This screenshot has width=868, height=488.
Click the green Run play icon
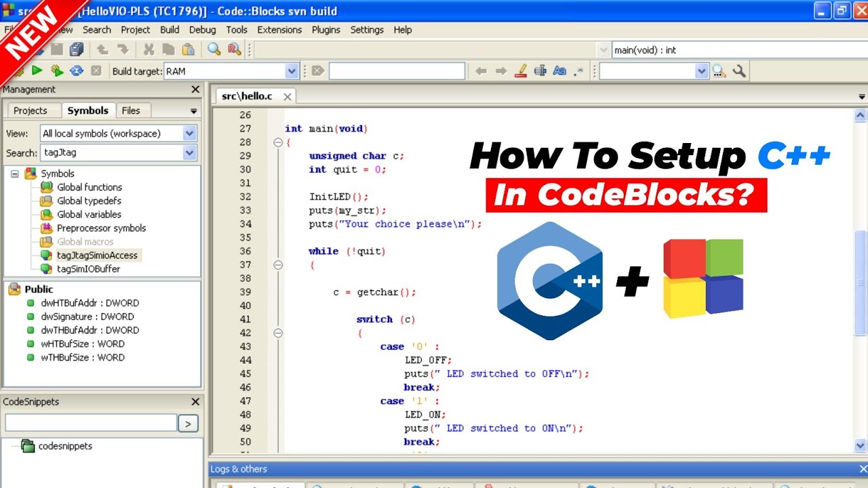click(x=37, y=70)
